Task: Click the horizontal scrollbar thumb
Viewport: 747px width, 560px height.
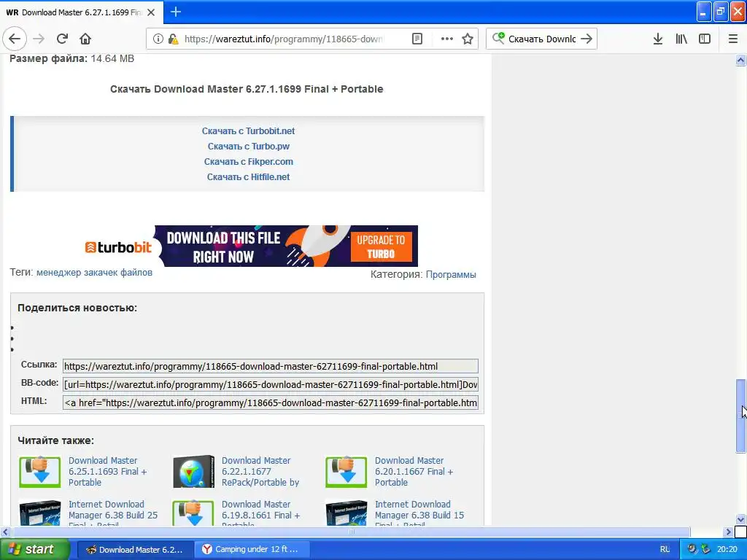Action: point(351,532)
